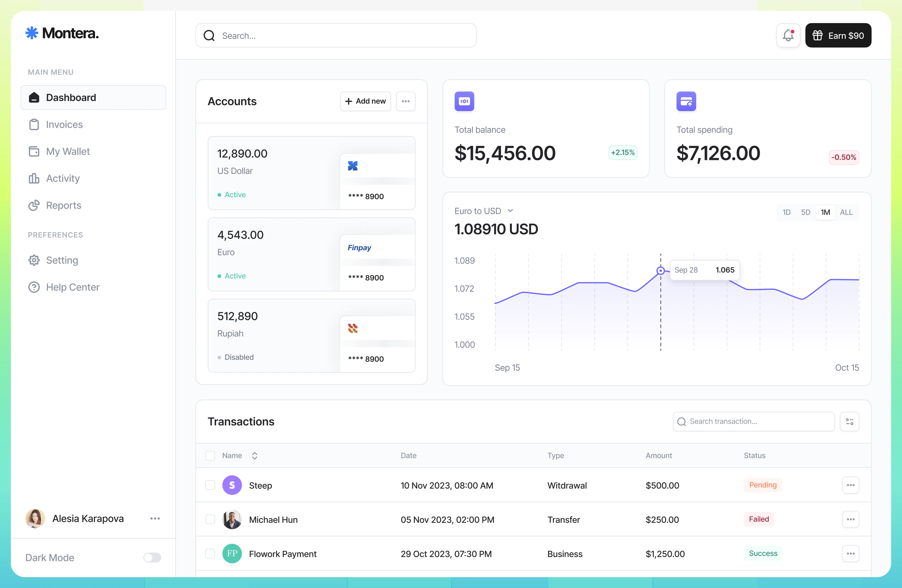Click the My Wallet icon in the sidebar

point(34,151)
